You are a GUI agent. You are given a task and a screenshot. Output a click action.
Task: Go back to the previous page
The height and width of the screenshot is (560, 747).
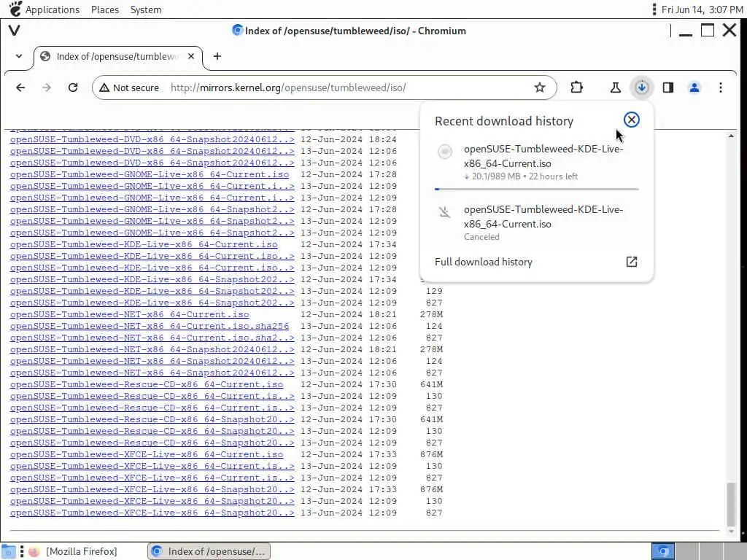[x=20, y=87]
